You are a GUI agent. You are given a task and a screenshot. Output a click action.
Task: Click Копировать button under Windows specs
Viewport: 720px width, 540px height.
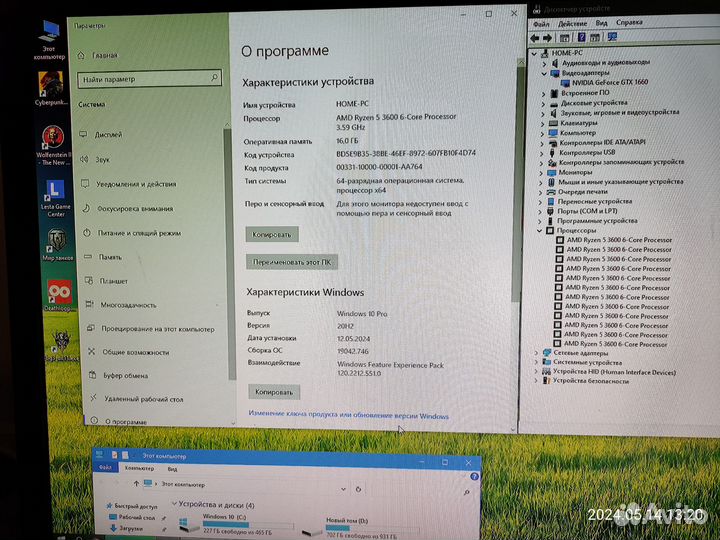point(274,392)
